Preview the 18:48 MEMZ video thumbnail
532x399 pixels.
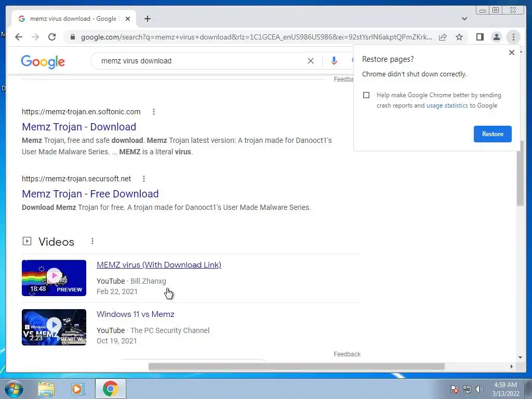coord(54,278)
